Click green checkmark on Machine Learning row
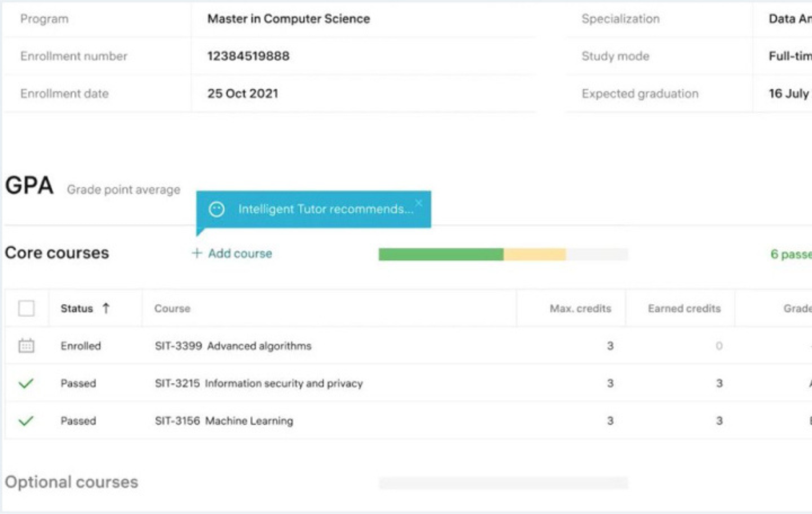 click(26, 421)
